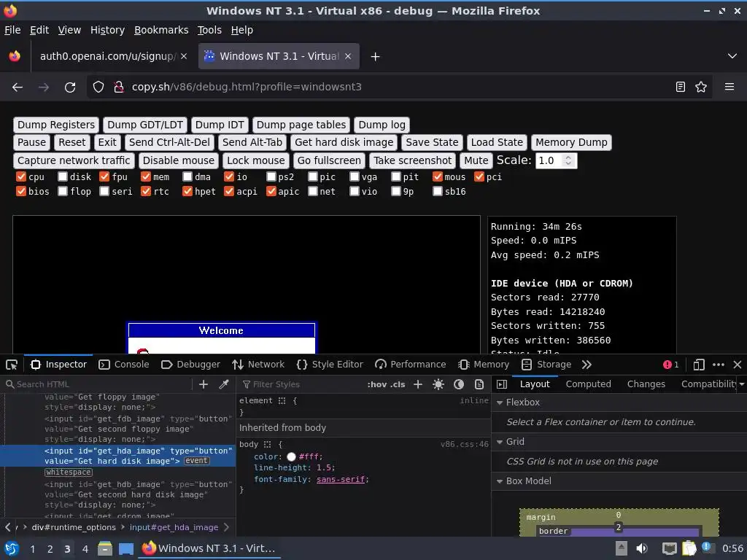747x560 pixels.
Task: Open the list all tabs dropdown arrow
Action: pyautogui.click(x=732, y=56)
